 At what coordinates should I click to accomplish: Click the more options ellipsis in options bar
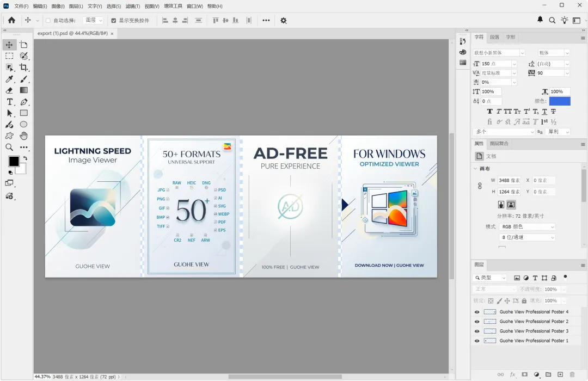point(266,21)
